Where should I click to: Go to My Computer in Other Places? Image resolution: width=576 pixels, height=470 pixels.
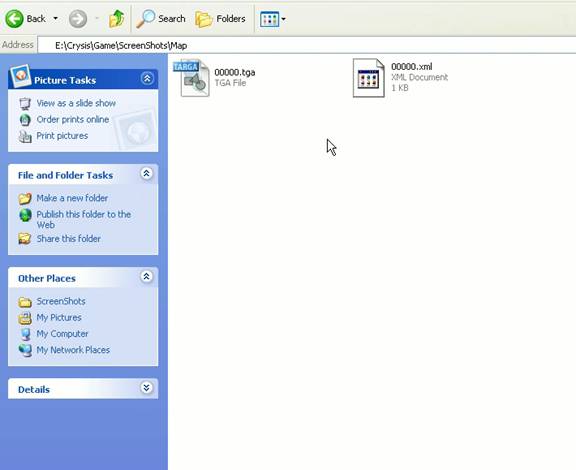coord(62,334)
